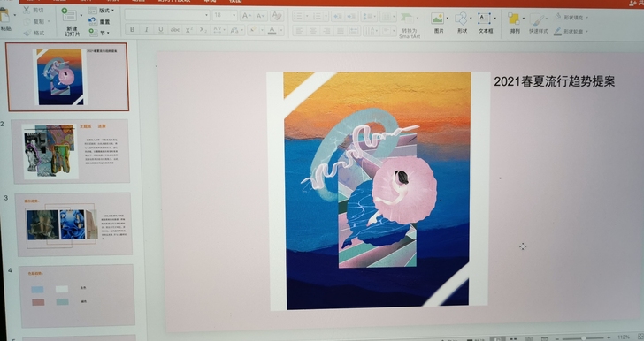Click the font color A swatch
Screen dimensions: 644x341
(272, 30)
